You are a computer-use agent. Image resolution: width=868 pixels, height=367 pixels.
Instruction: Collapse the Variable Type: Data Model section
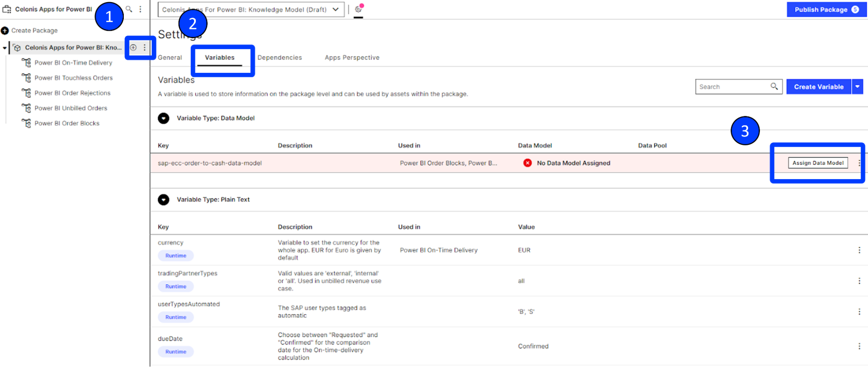click(163, 118)
